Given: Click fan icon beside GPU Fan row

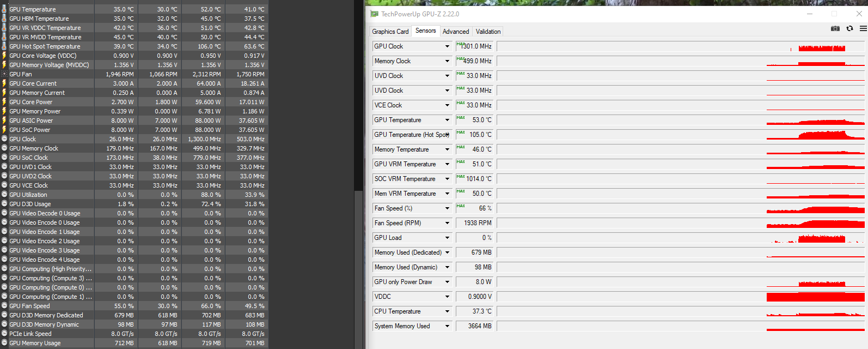Looking at the screenshot, I should tap(4, 74).
